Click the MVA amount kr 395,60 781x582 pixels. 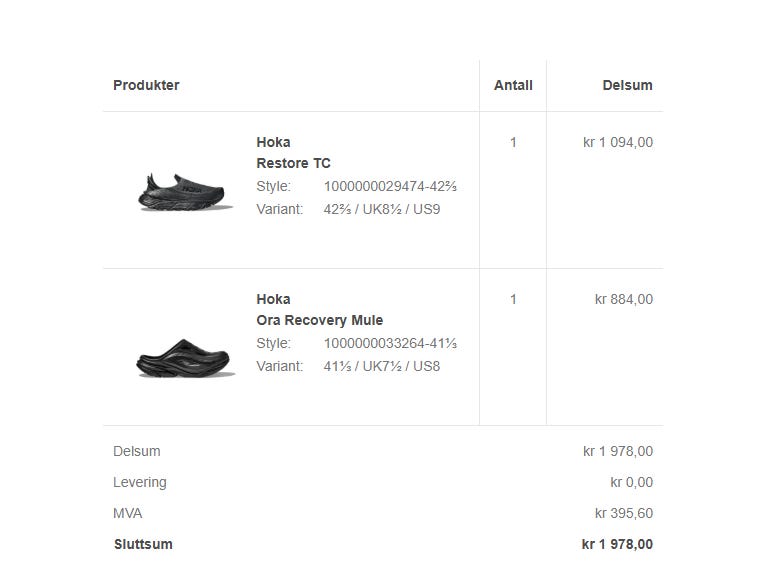[624, 513]
